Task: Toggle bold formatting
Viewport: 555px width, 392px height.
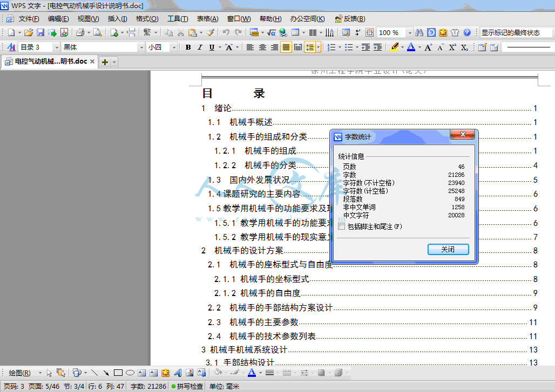Action: pos(188,47)
